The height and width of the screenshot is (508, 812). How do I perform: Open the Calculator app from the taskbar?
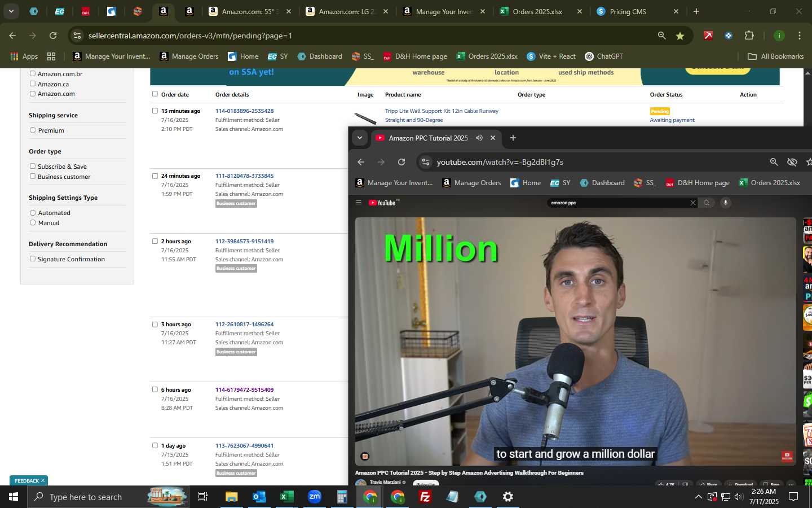pos(342,497)
